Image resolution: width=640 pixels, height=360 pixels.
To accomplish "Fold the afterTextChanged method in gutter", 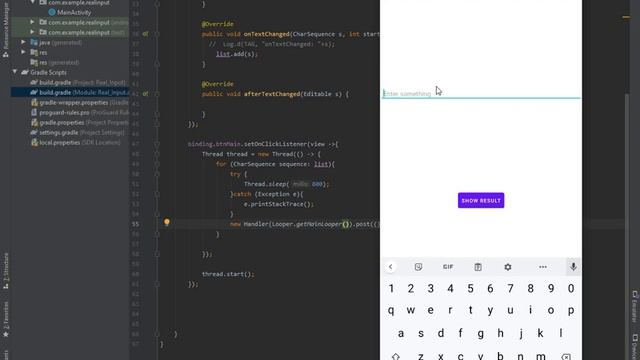I will (x=157, y=94).
